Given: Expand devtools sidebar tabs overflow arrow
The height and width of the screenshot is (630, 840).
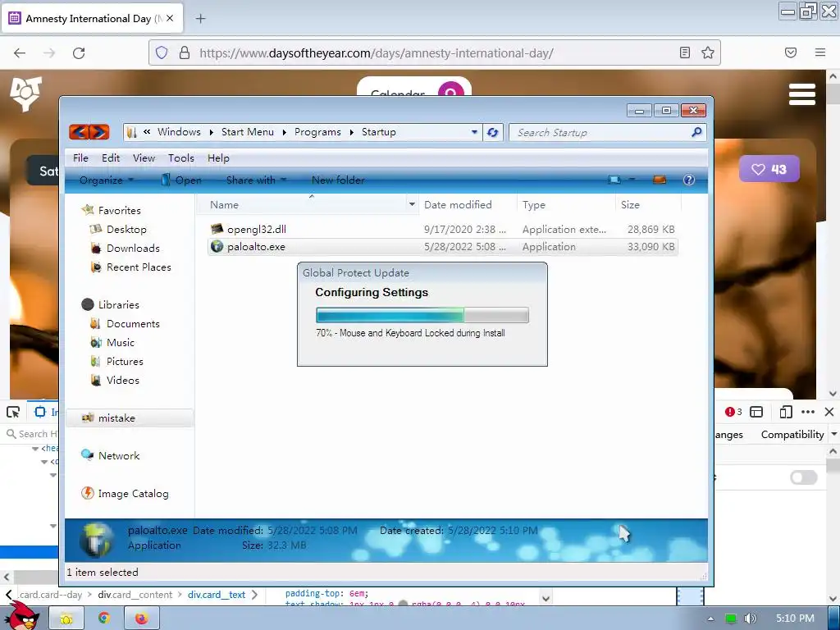Looking at the screenshot, I should 833,434.
